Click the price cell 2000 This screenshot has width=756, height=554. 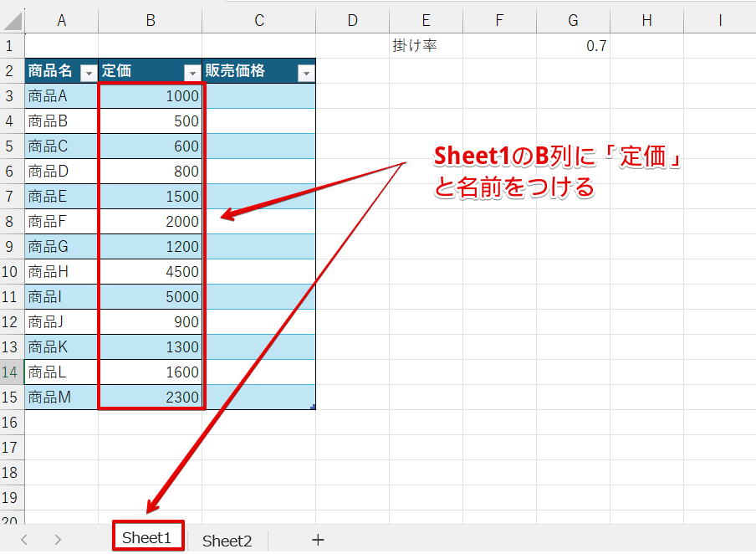(x=150, y=222)
